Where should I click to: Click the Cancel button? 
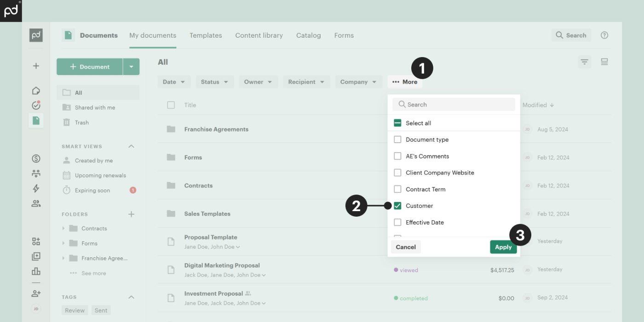[406, 247]
